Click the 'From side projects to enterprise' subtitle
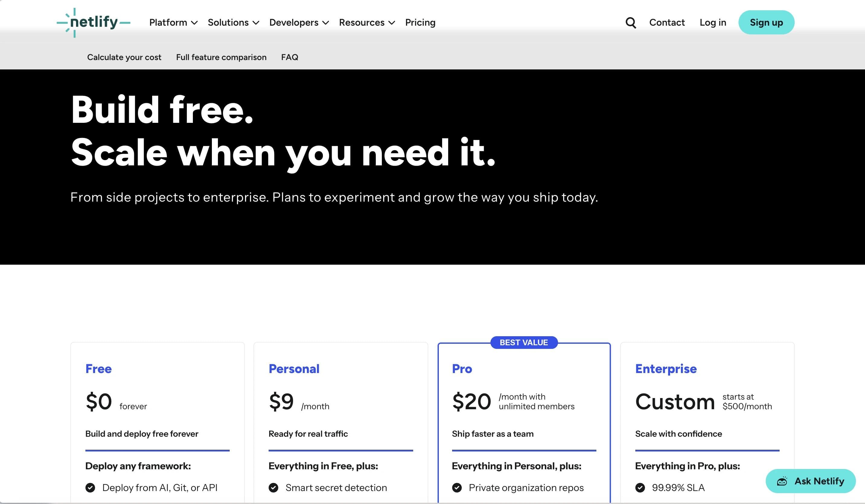This screenshot has height=504, width=865. point(334,197)
